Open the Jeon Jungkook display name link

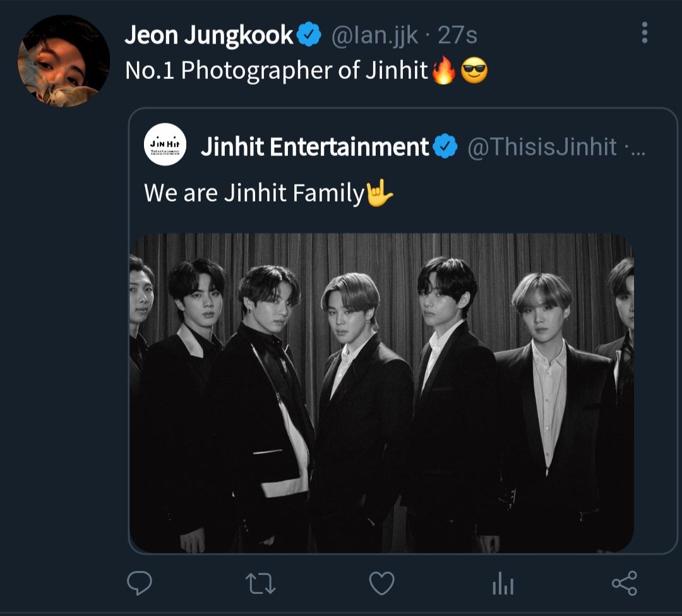point(209,35)
